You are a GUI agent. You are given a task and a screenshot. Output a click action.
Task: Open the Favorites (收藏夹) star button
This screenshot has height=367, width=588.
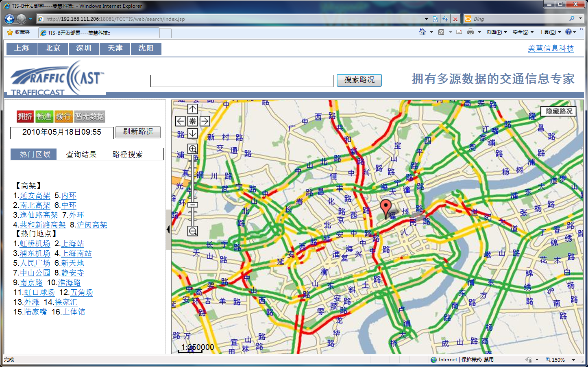(19, 32)
